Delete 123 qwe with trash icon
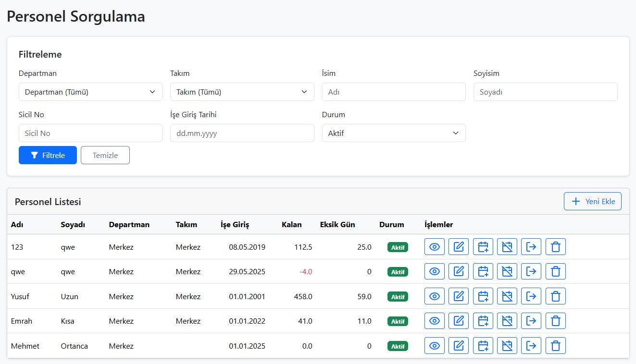 pos(556,247)
